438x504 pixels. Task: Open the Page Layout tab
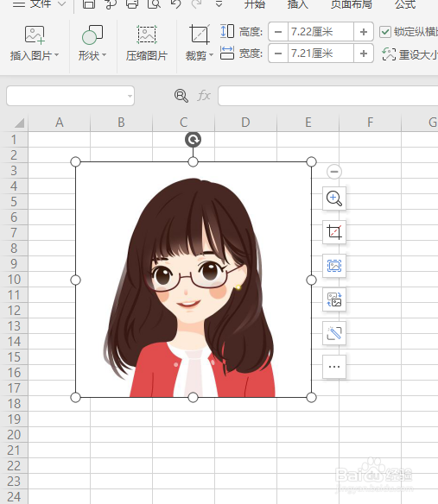click(x=351, y=4)
